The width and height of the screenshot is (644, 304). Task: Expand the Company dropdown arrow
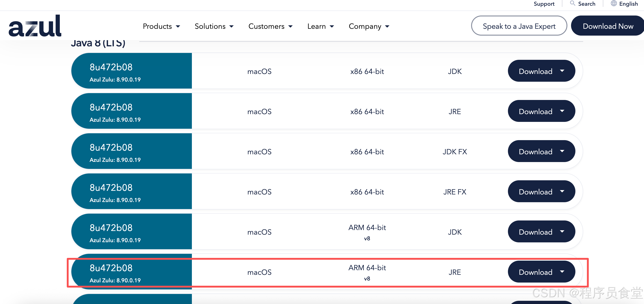(387, 26)
